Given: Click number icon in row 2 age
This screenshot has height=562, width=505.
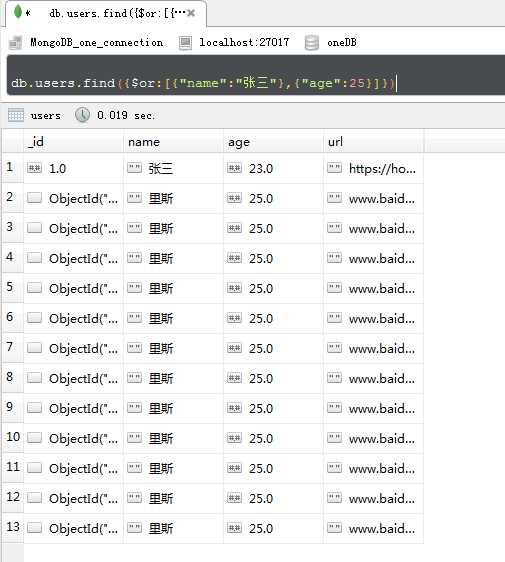Looking at the screenshot, I should [x=234, y=198].
